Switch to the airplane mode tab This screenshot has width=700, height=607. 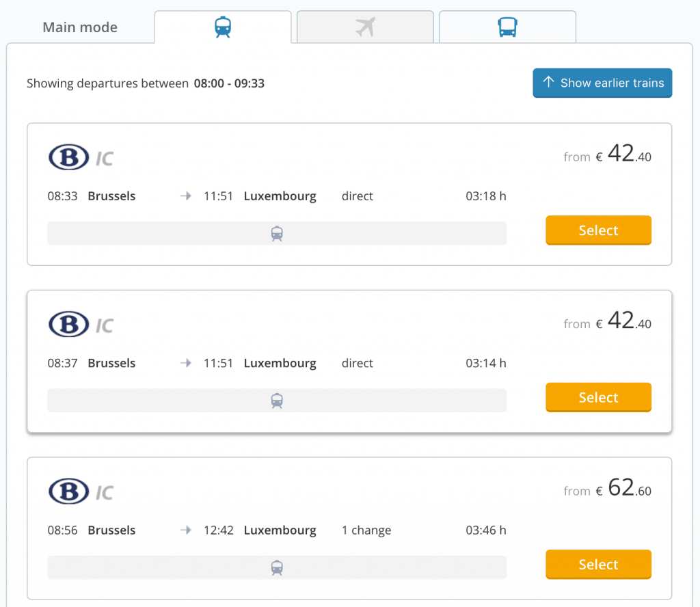pos(366,27)
